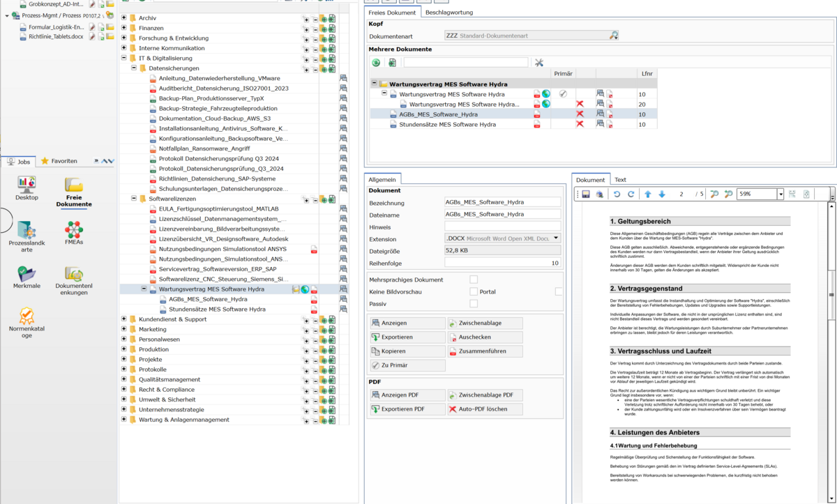Select the Freies Dokument tab

(x=392, y=13)
